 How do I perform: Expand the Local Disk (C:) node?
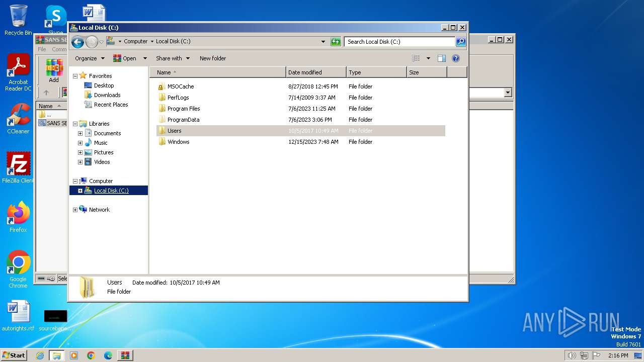(x=80, y=191)
